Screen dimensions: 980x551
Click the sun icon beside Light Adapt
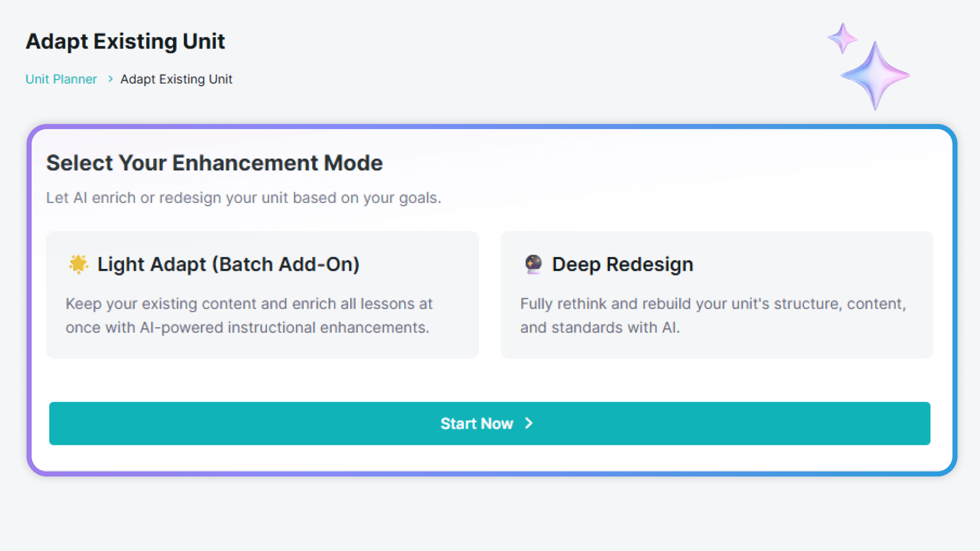click(x=78, y=264)
